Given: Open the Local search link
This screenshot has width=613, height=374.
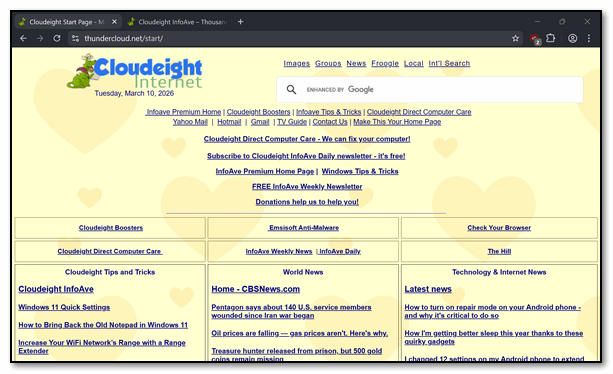Looking at the screenshot, I should click(x=414, y=63).
